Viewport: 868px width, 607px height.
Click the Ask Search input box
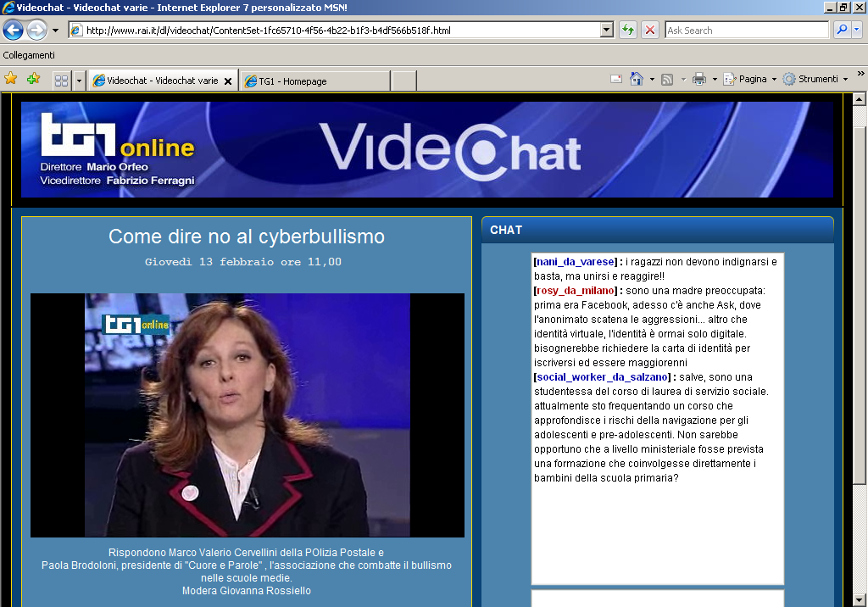[746, 31]
